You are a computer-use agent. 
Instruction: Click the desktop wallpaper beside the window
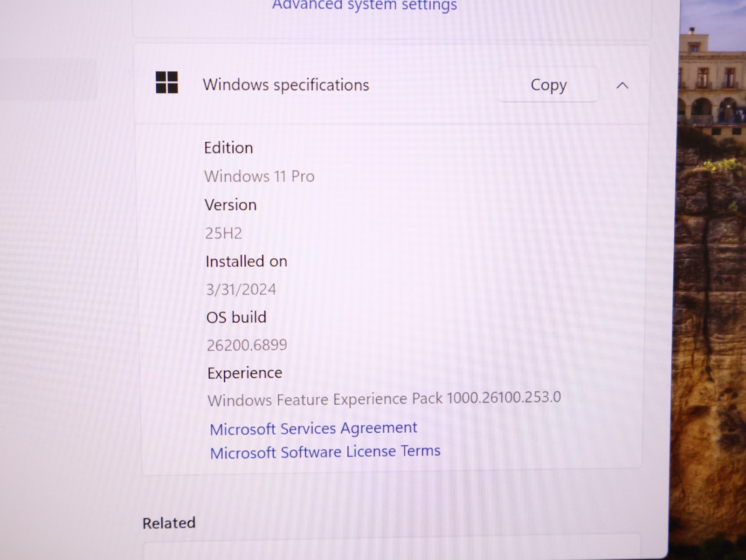(x=711, y=280)
